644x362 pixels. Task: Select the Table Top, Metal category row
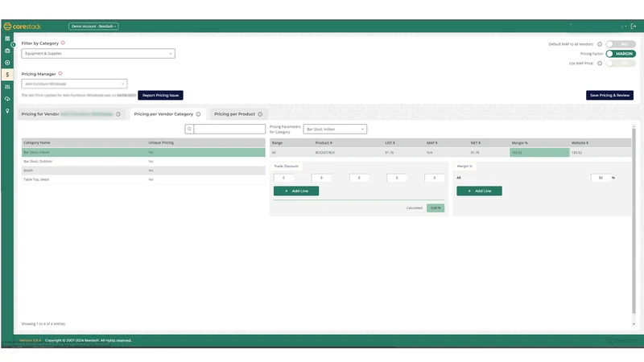[143, 179]
